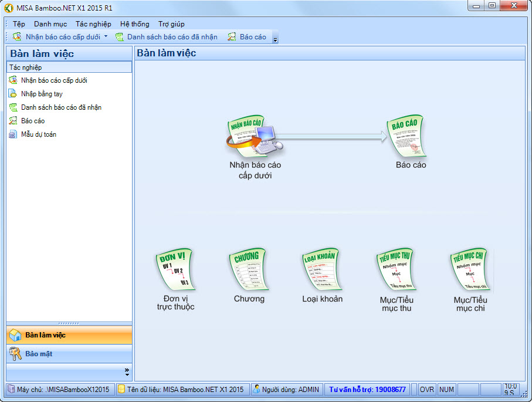This screenshot has height=402, width=532.
Task: Select Mẫu dự toán in the sidebar
Action: point(39,134)
